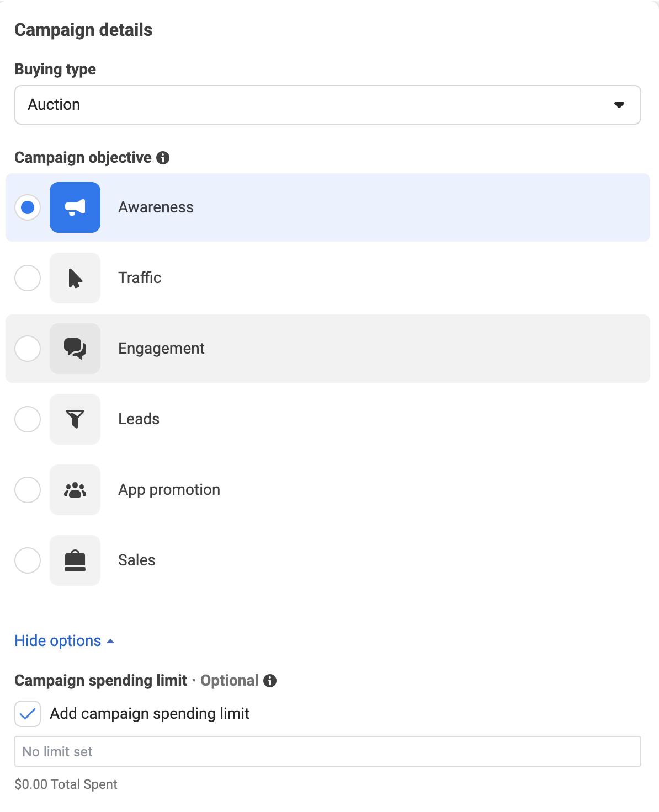Image resolution: width=659 pixels, height=812 pixels.
Task: Open the Buying type Auction dropdown
Action: tap(327, 105)
